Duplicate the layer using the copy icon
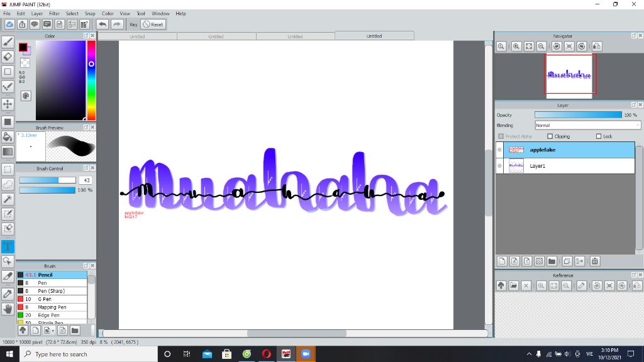Viewport: 644px width, 362px height. pos(567,261)
